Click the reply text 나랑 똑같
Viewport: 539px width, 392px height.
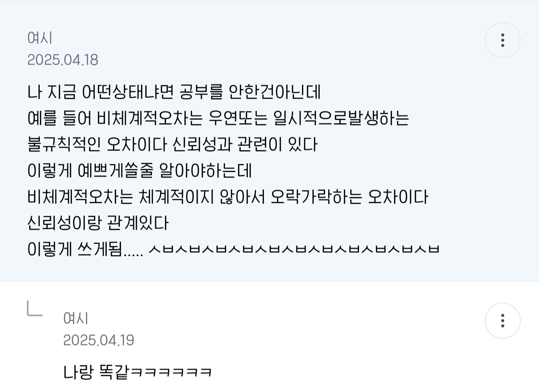point(96,372)
